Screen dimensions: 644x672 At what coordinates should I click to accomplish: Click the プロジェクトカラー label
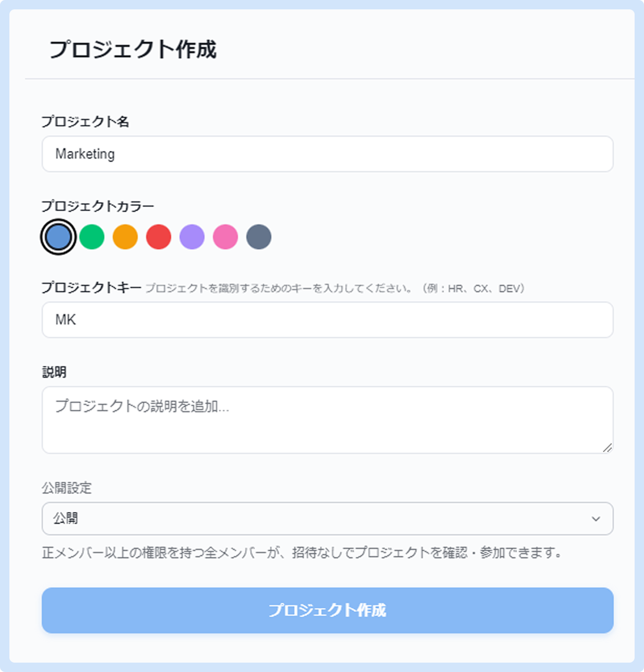pos(98,206)
